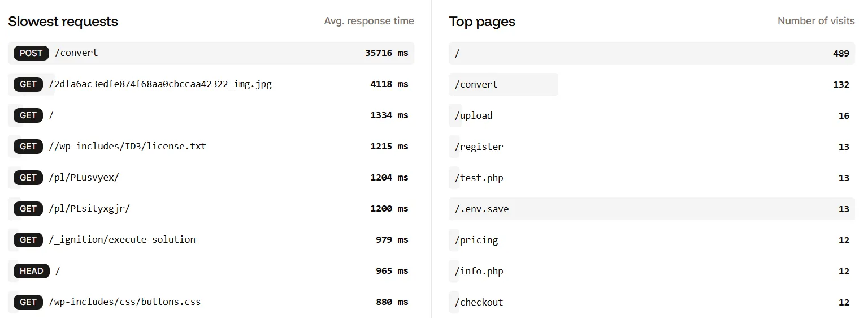Click the Top pages heading
This screenshot has width=868, height=318.
[x=482, y=22]
